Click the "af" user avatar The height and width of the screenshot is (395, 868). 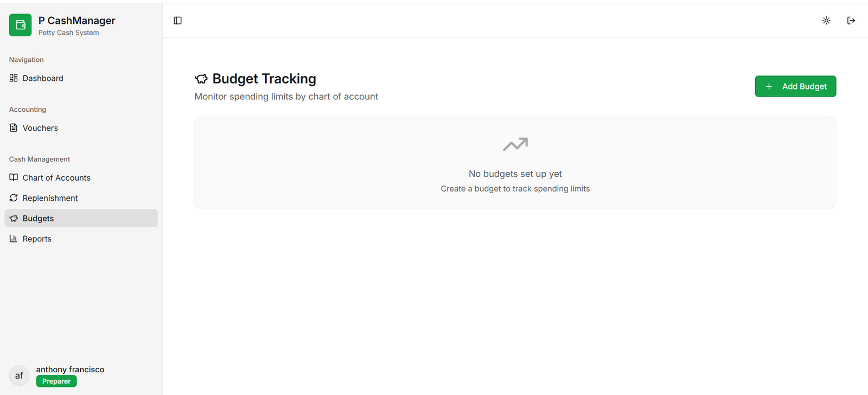tap(19, 375)
